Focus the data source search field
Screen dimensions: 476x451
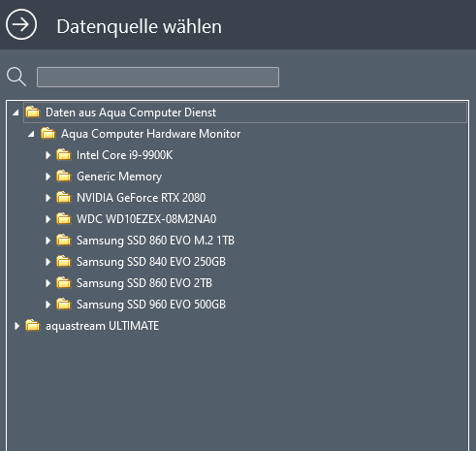tap(158, 77)
